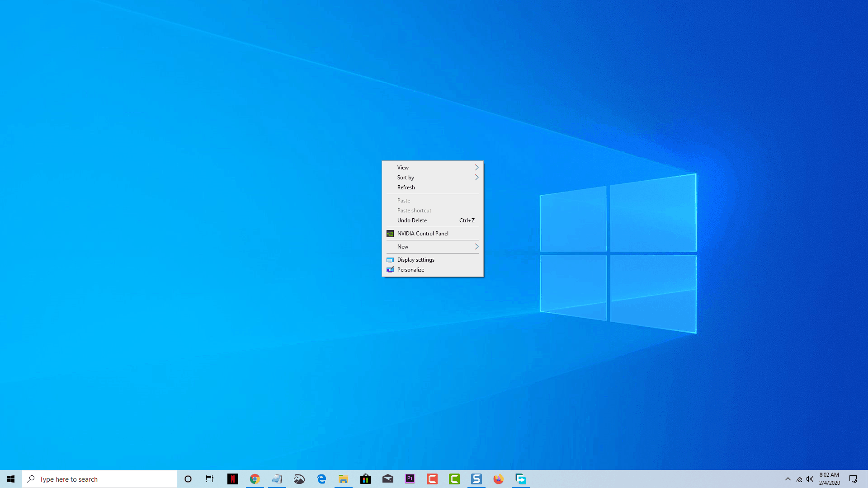Open the Mail app on the taskbar
868x488 pixels.
388,479
